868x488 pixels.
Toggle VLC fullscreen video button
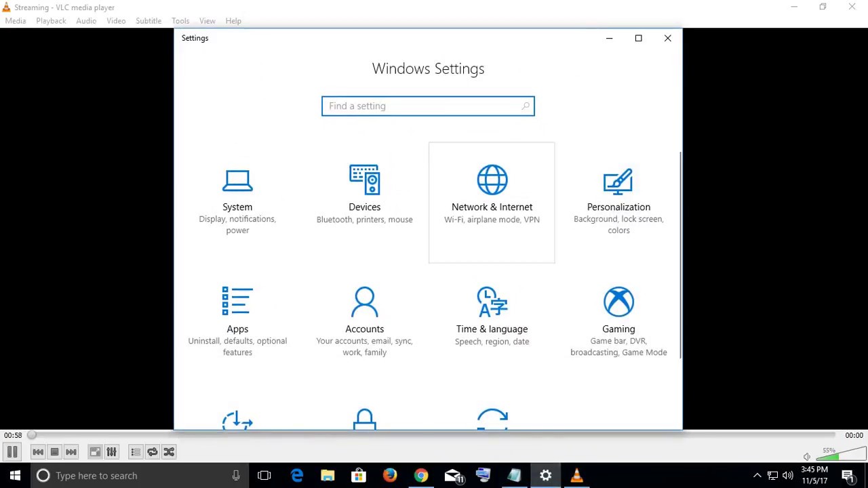point(95,452)
